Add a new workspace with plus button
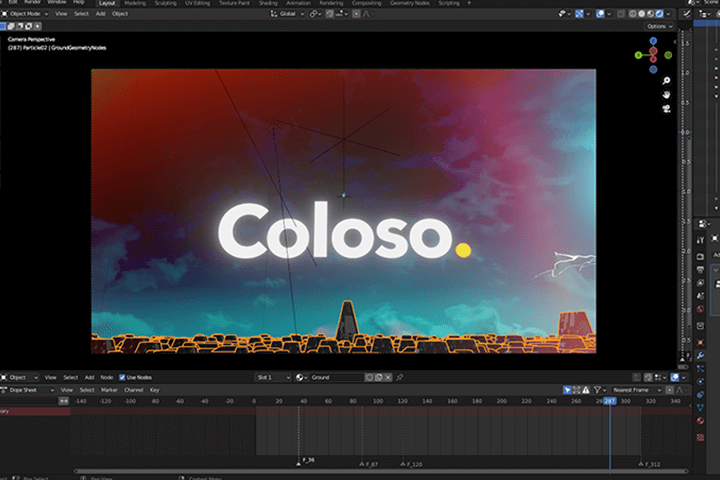Viewport: 720px width, 480px height. pos(469,3)
